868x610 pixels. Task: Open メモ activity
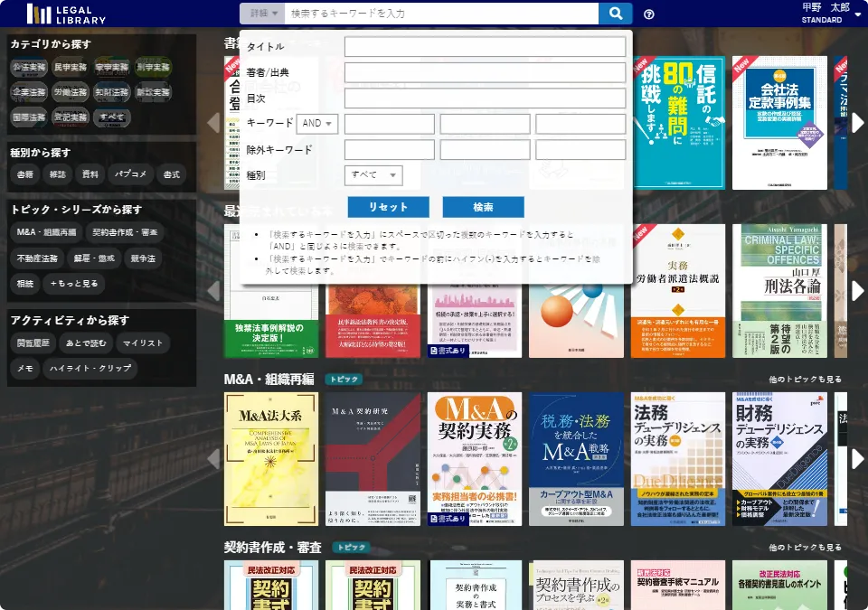25,368
